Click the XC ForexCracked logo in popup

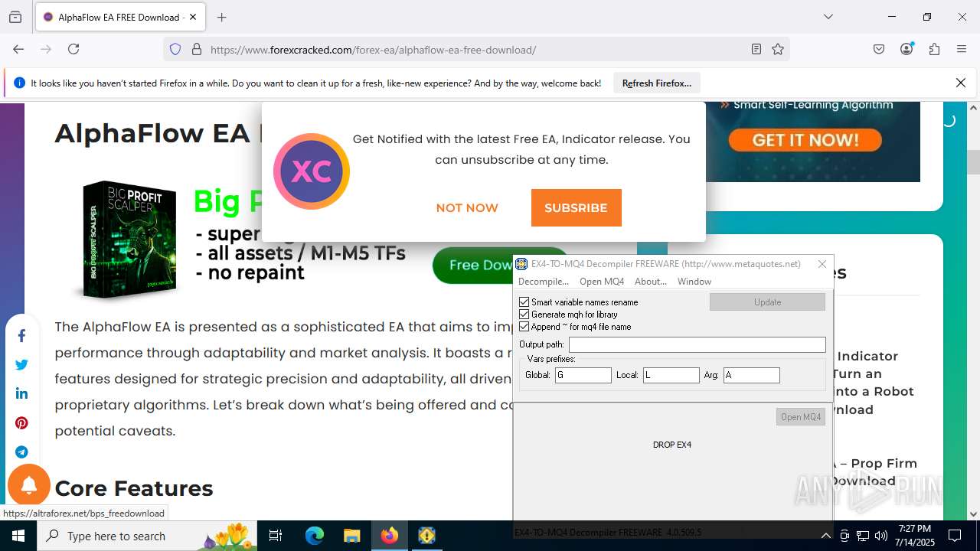tap(312, 171)
